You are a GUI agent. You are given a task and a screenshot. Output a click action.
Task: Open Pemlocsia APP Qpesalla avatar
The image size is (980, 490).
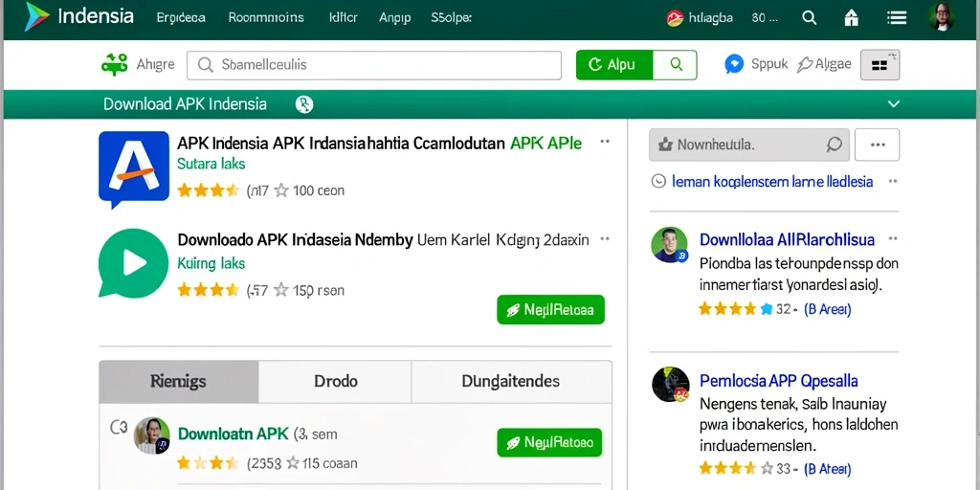[x=670, y=385]
